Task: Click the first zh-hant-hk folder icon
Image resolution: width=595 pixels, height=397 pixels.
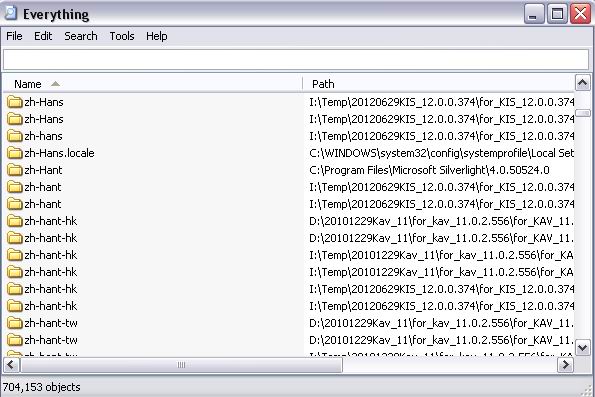Action: tap(15, 221)
